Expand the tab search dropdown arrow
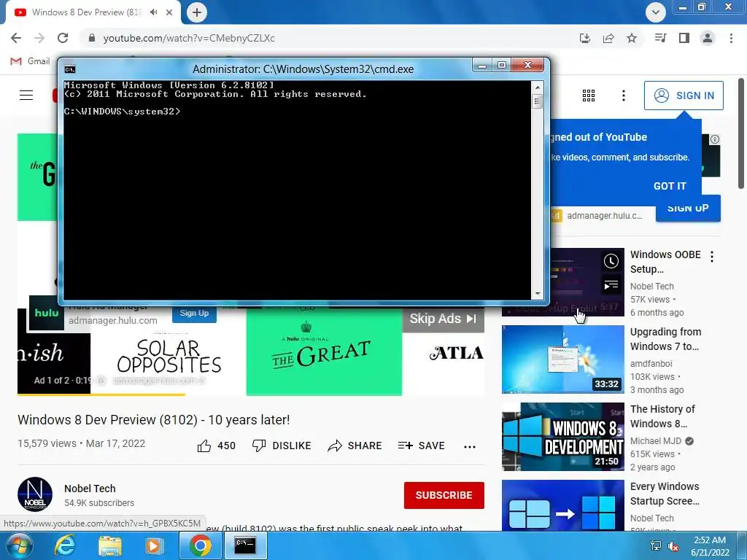 click(656, 12)
